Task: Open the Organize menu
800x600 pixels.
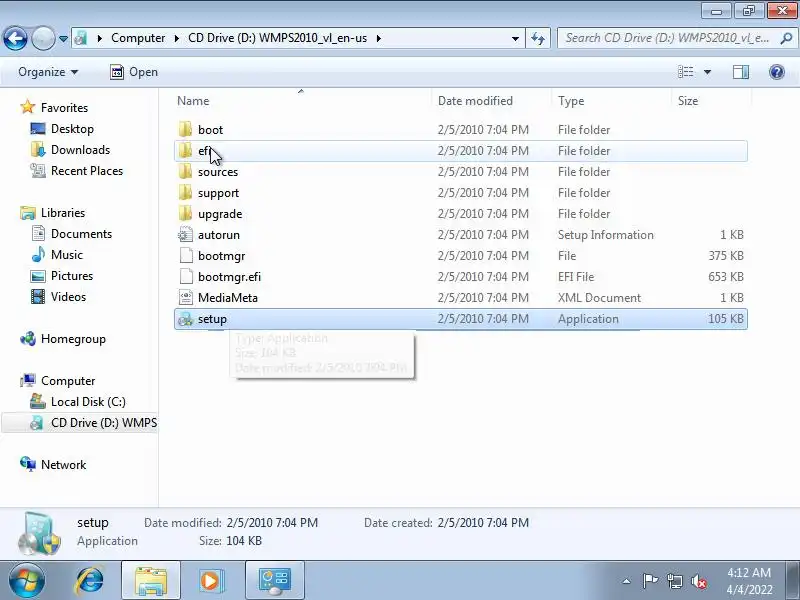Action: (48, 72)
